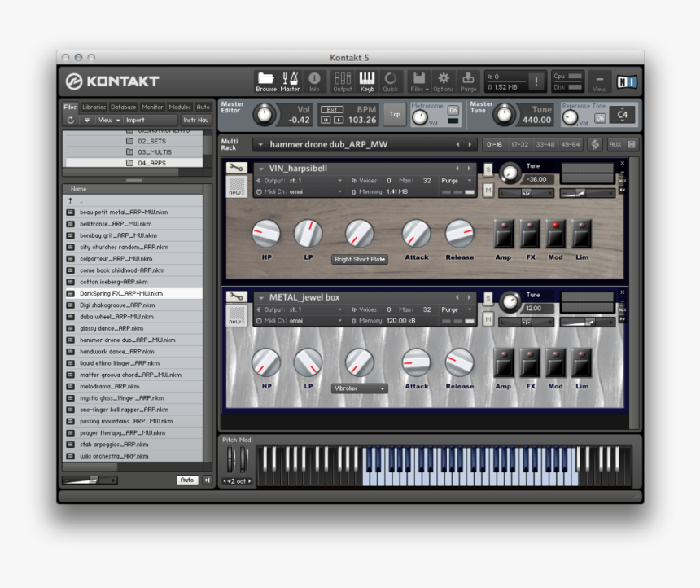The height and width of the screenshot is (588, 700).
Task: Open METAL_jewel box instrument name dropdown
Action: coord(261,297)
